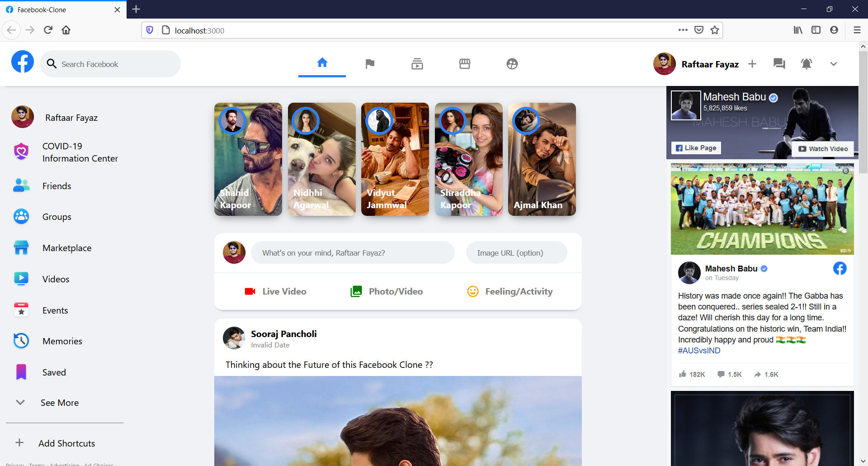Image resolution: width=868 pixels, height=466 pixels.
Task: Open Groups from the left sidebar
Action: 42,217
